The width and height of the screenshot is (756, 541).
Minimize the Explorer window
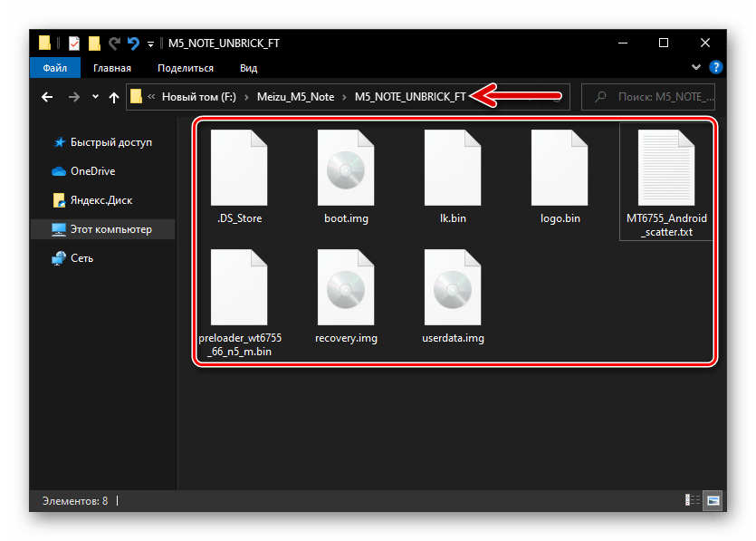(x=623, y=43)
